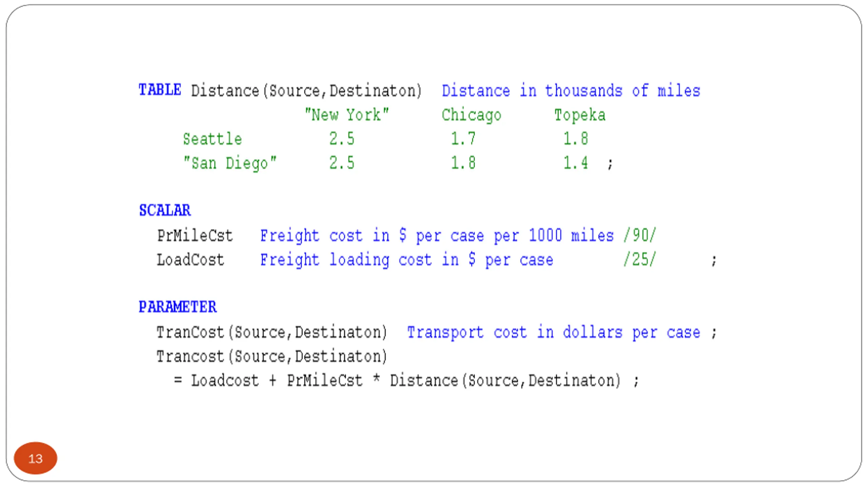Click the TranCost(Source,Destinaton) declaration
This screenshot has height=488, width=868.
point(272,332)
